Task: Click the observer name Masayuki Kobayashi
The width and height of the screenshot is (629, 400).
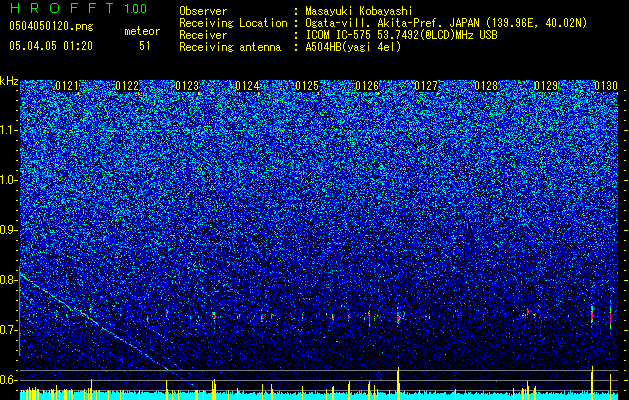Action: click(x=359, y=11)
